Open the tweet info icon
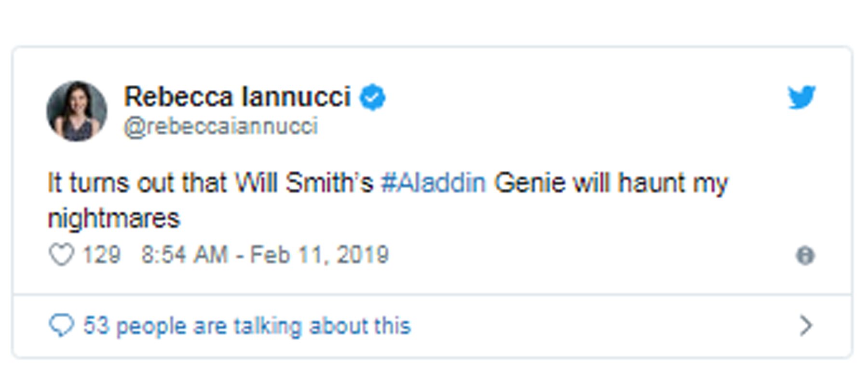Screen dimensions: 868x386 click(x=805, y=255)
